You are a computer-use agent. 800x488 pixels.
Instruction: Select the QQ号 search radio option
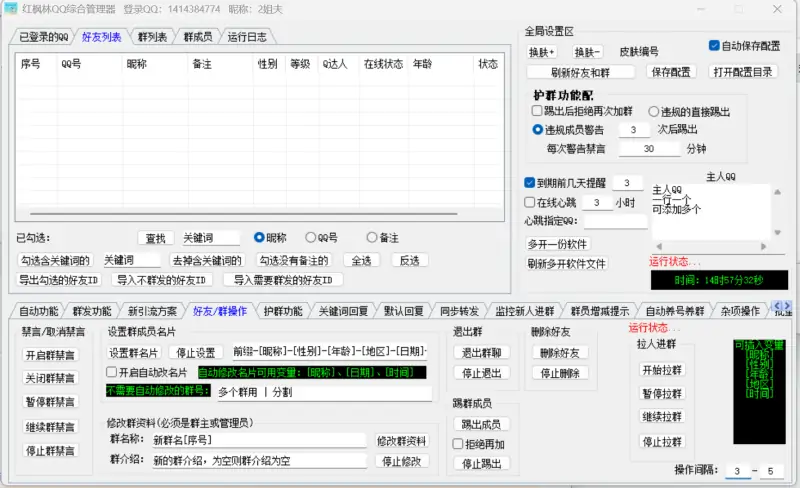pos(310,238)
